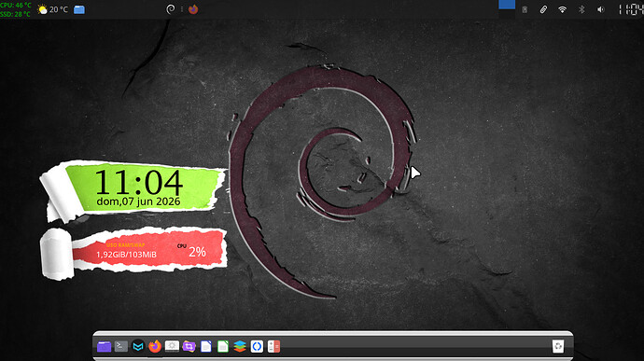
Task: Open the Bluetooth tray icon
Action: click(581, 9)
